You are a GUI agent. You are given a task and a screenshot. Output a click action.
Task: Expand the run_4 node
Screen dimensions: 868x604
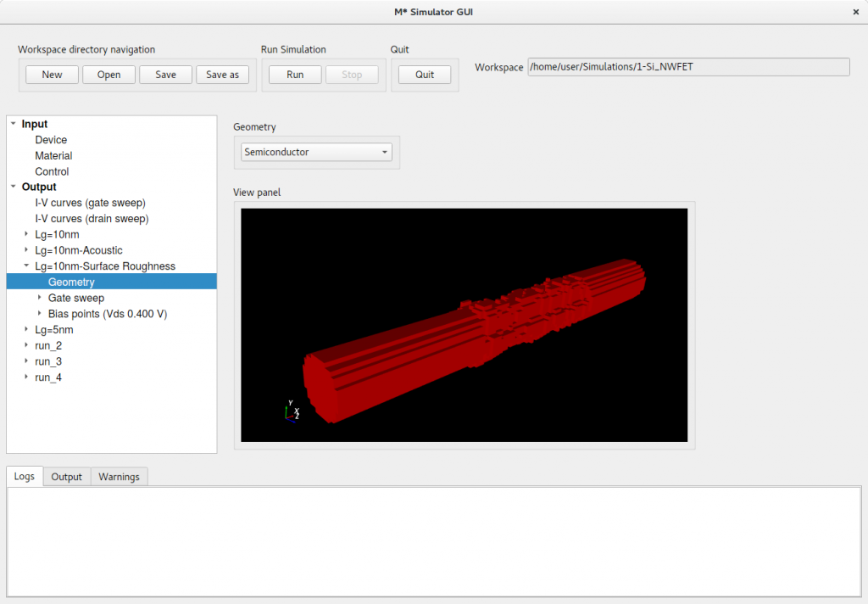tap(26, 377)
